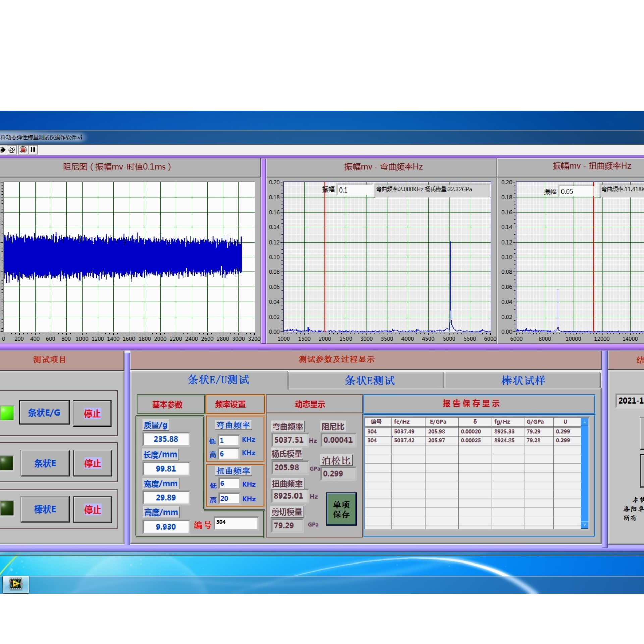644x644 pixels.
Task: Click the red cursor line on the torsion frequency chart
Action: [x=593, y=257]
